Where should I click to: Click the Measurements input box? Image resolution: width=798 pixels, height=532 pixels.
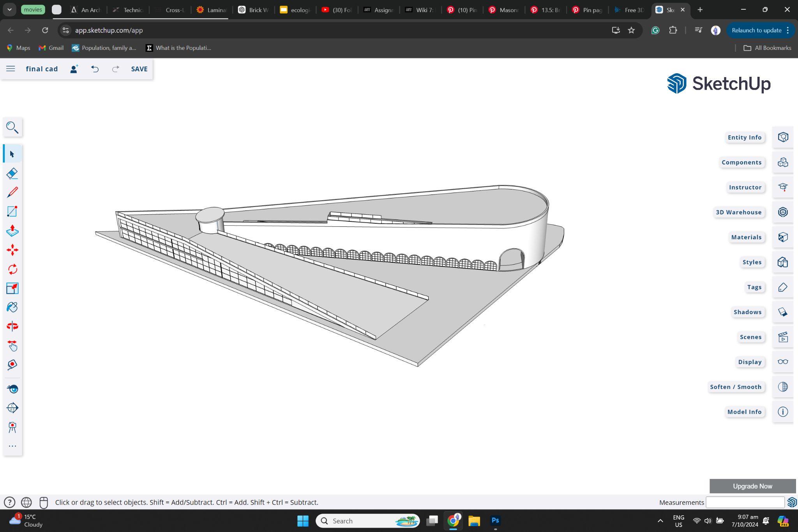coord(745,502)
